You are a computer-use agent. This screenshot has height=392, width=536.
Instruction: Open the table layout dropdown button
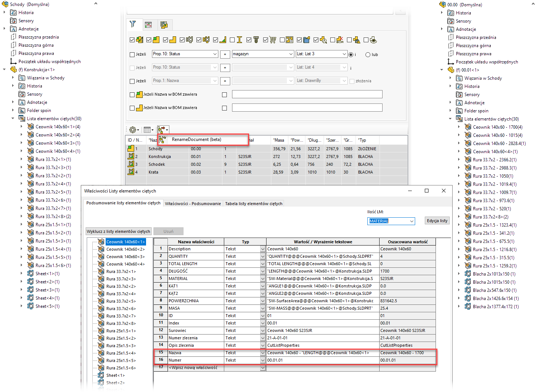pos(149,130)
